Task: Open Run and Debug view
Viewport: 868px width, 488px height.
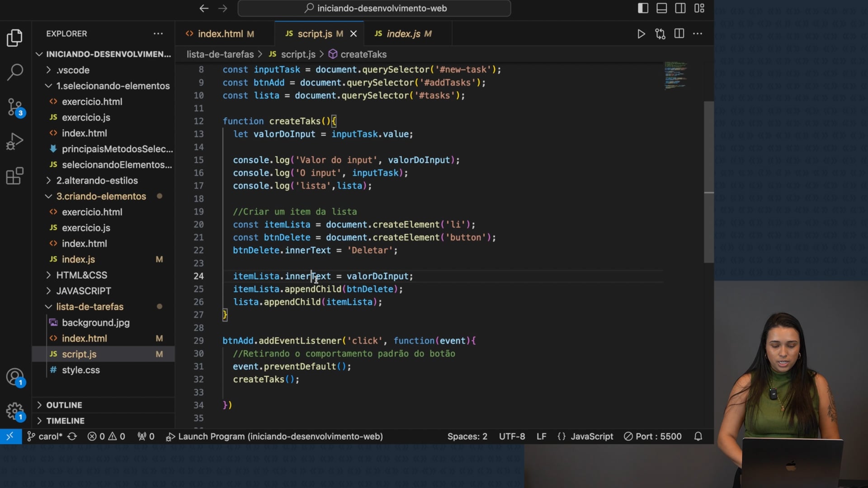Action: tap(15, 141)
